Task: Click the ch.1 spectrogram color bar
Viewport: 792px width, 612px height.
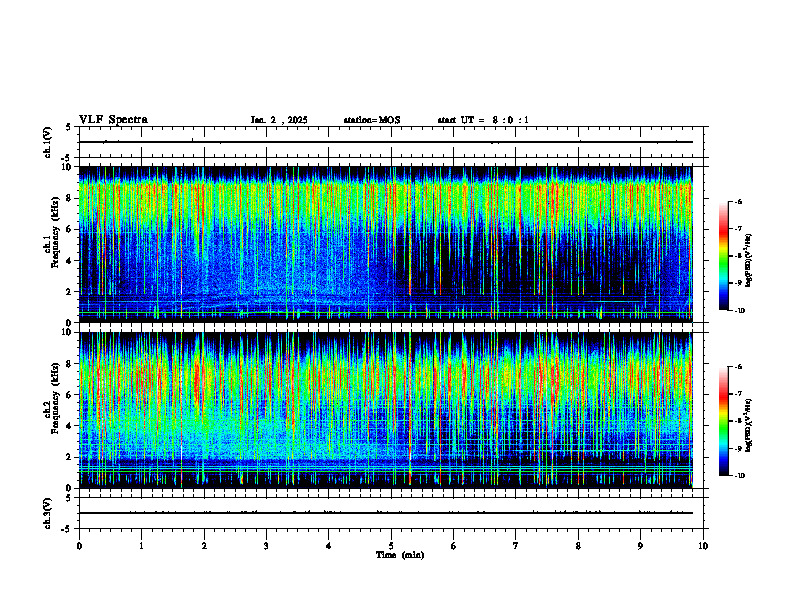Action: click(723, 256)
